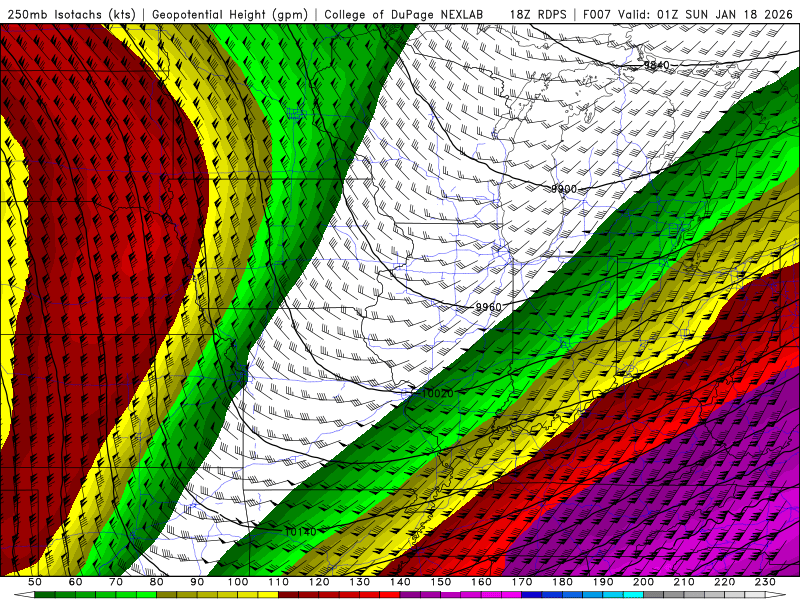This screenshot has width=800, height=600.
Task: Click the 180 value on the color scale
Action: 563,582
